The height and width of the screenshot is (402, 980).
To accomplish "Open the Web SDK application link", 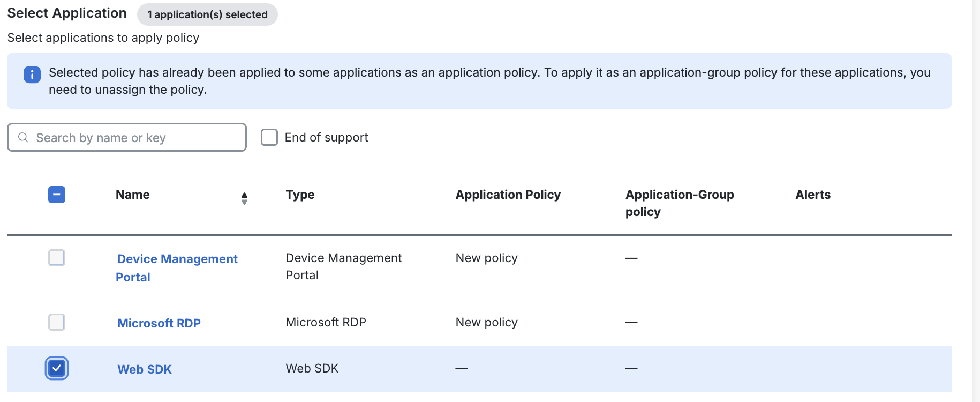I will pyautogui.click(x=145, y=369).
